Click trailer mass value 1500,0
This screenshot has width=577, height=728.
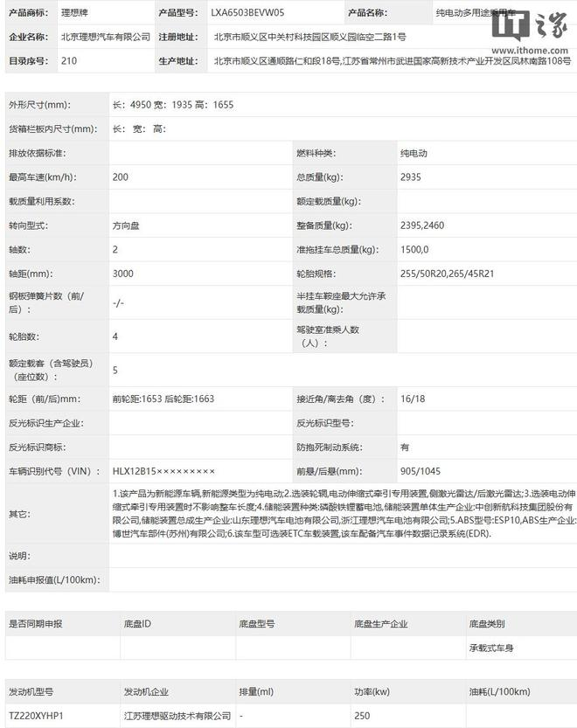[x=414, y=250]
